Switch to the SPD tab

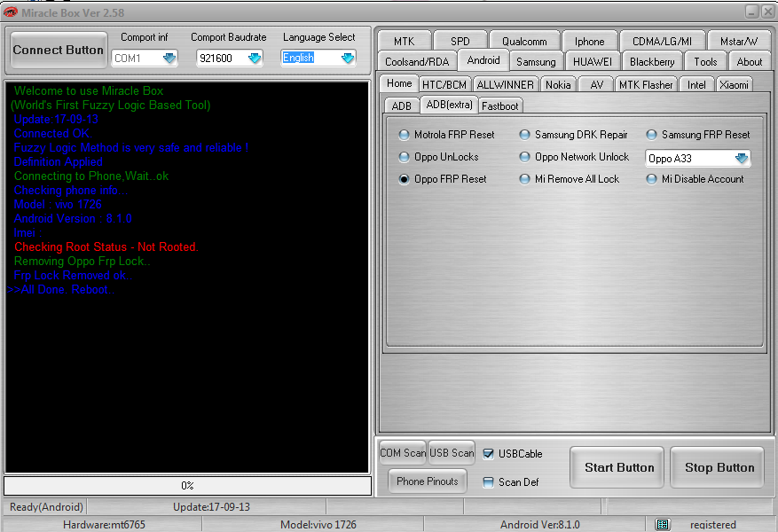point(460,41)
